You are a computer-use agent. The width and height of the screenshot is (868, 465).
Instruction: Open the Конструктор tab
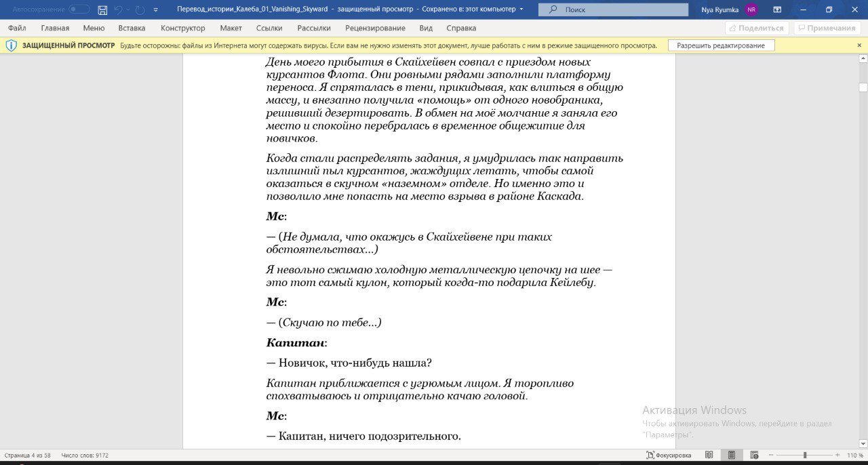pyautogui.click(x=182, y=28)
